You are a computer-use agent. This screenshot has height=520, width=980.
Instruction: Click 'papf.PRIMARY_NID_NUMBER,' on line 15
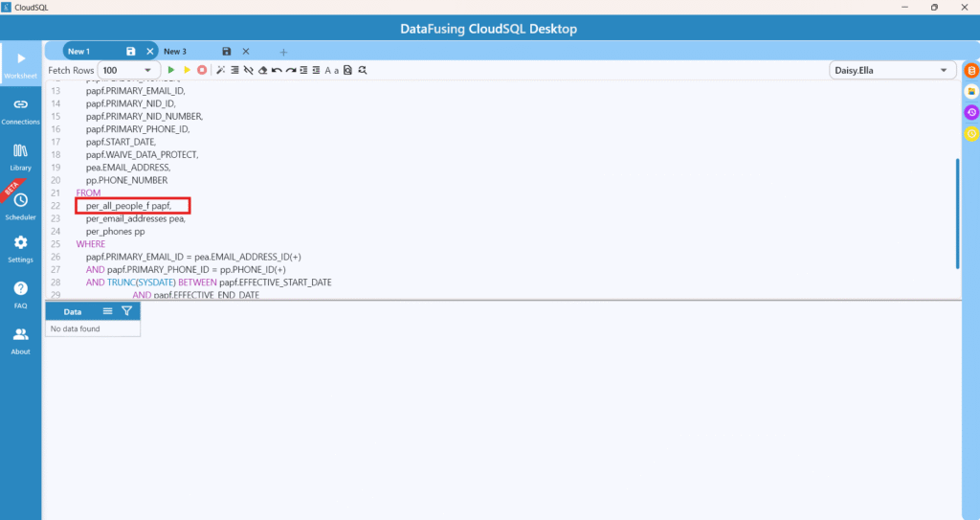click(x=145, y=117)
